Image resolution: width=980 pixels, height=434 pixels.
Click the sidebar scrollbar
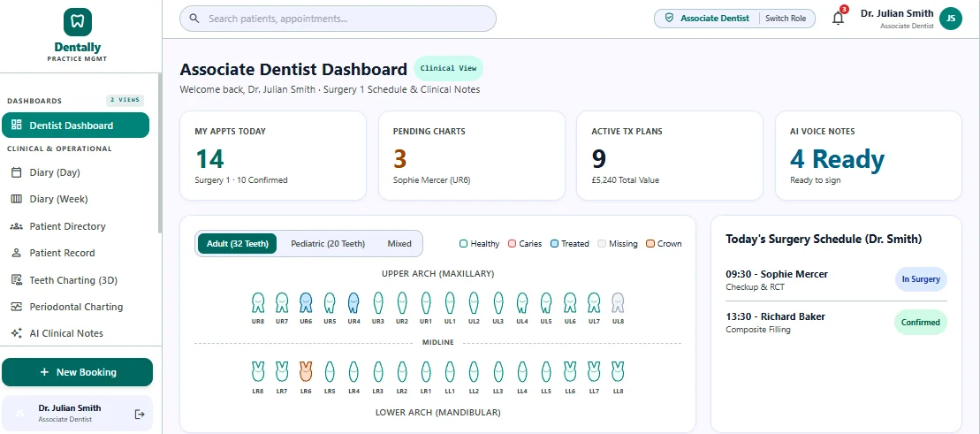pos(160,153)
